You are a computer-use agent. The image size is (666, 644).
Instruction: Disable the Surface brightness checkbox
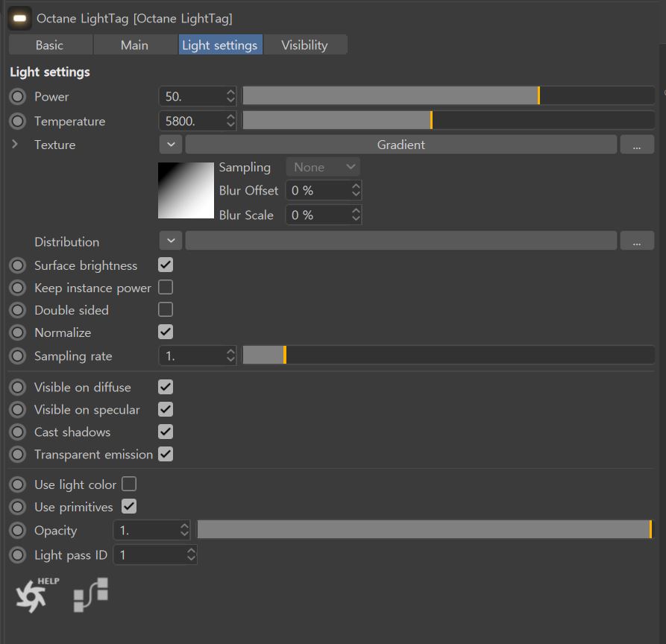point(166,265)
